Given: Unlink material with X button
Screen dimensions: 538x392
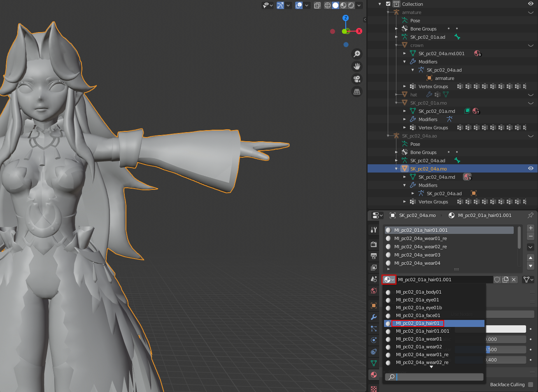Looking at the screenshot, I should pyautogui.click(x=514, y=280).
